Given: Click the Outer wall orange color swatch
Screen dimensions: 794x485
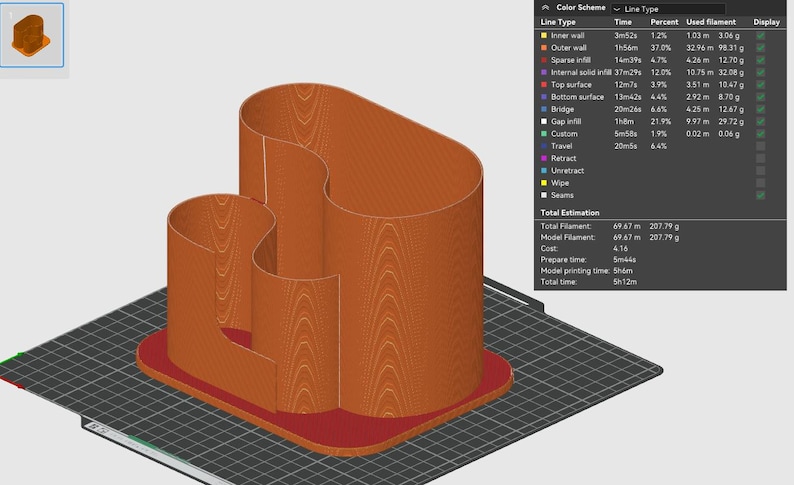Looking at the screenshot, I should [x=544, y=48].
